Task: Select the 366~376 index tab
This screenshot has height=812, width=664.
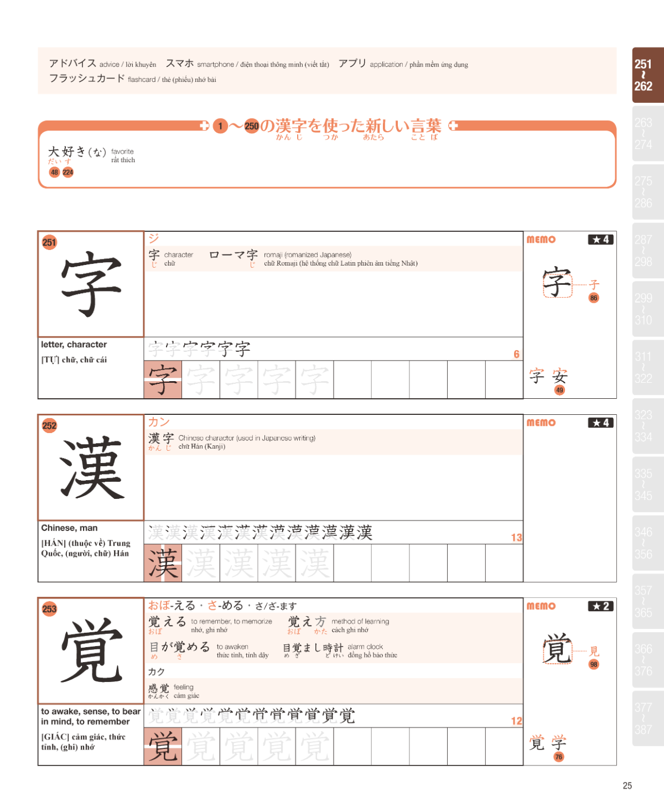Action: 648,660
